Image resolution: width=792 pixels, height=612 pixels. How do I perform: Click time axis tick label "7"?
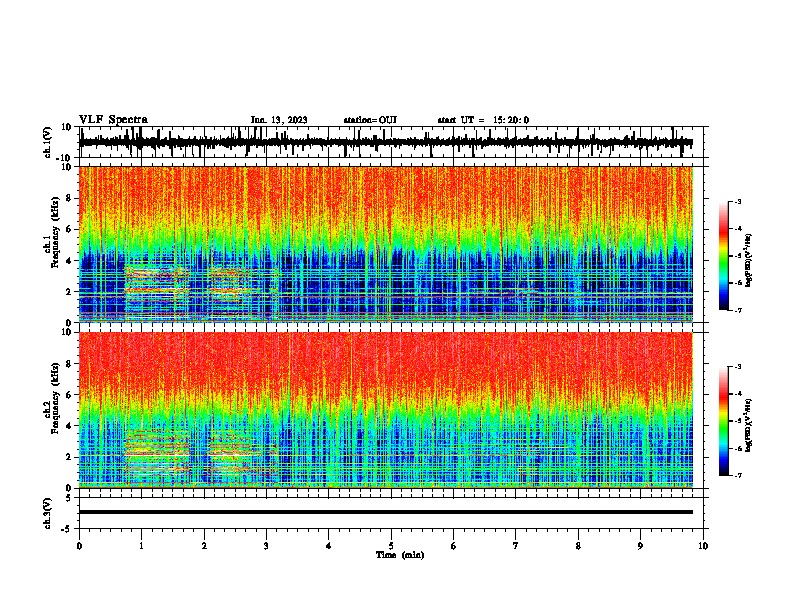click(516, 546)
